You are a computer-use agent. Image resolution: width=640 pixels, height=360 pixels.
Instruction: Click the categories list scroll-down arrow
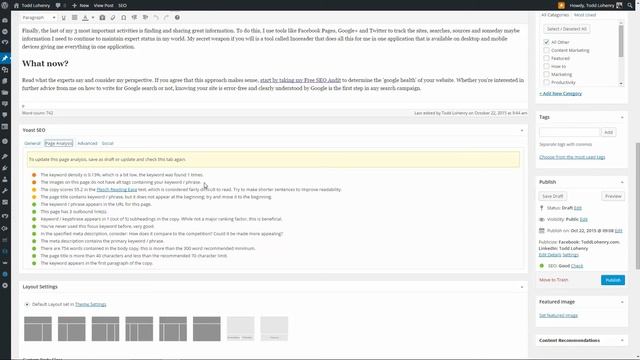(x=621, y=84)
